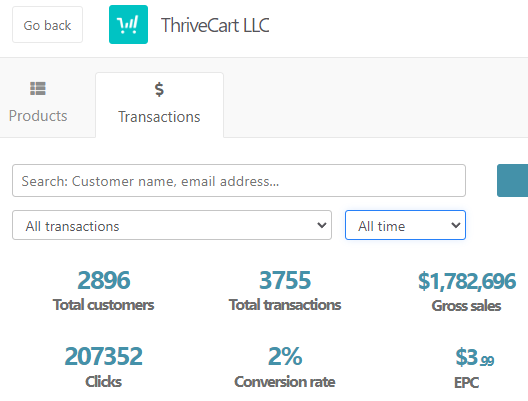Click the 2% Conversion rate statistic
The width and height of the screenshot is (528, 401).
[x=285, y=357]
